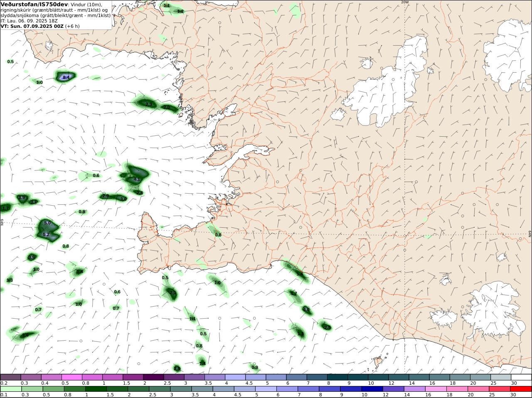Select lower legend swatch labeled 0.5
532x398 pixels.
(53, 389)
